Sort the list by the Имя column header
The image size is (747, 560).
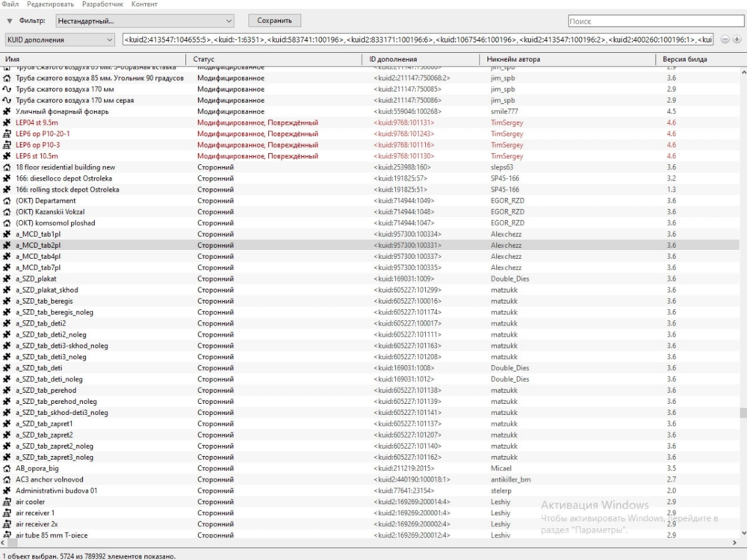click(x=94, y=59)
